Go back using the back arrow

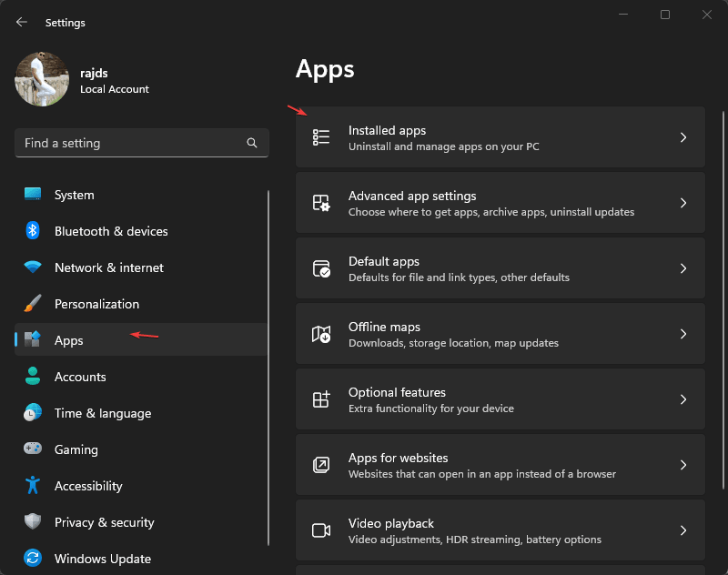click(20, 22)
